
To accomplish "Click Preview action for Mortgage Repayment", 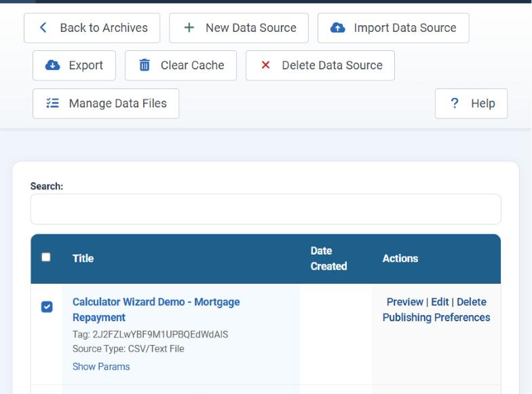I will 404,302.
